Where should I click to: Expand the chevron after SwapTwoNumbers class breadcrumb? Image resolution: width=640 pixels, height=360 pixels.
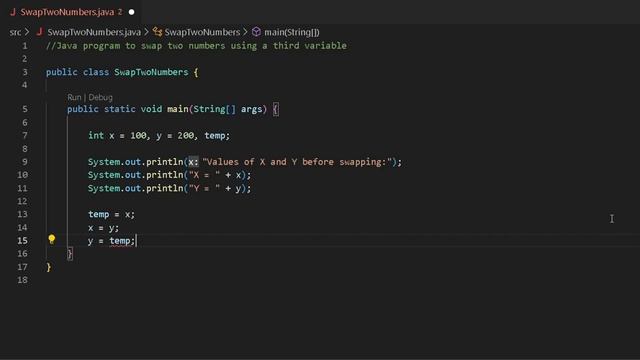pos(245,32)
